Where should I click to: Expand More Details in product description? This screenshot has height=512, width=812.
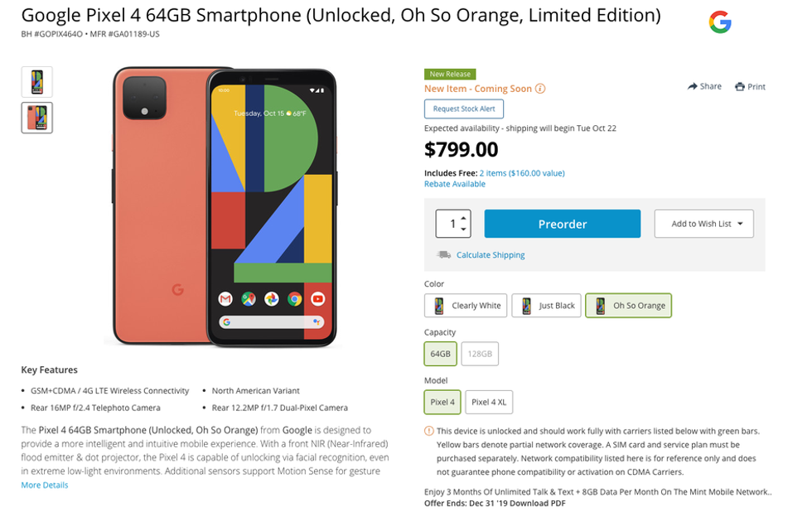tap(45, 485)
